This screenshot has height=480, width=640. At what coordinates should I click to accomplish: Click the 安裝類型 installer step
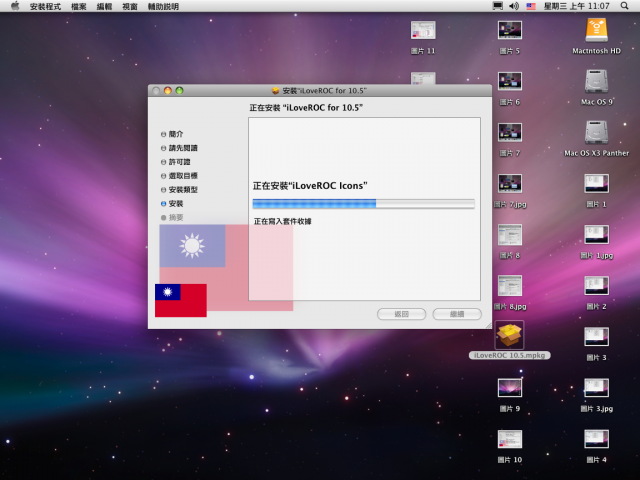[x=179, y=189]
